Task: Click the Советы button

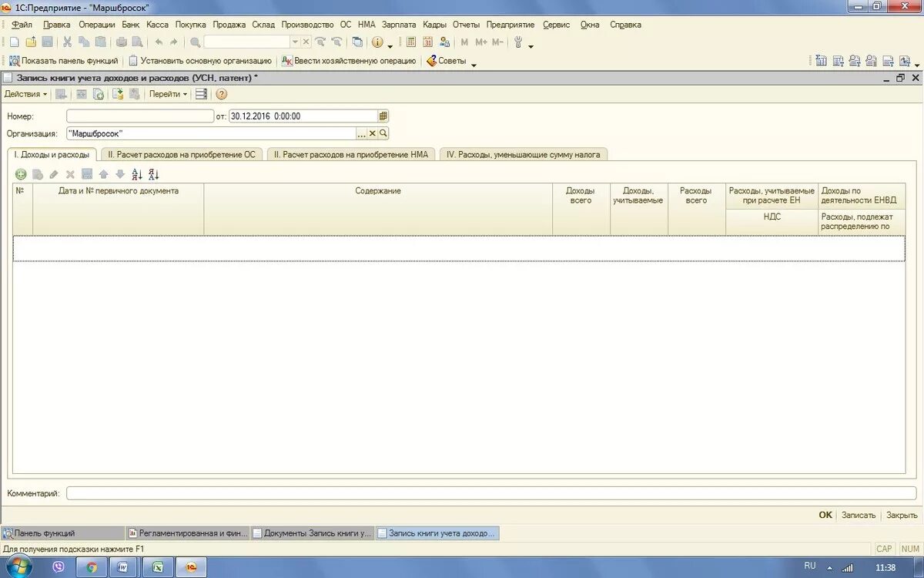Action: pyautogui.click(x=447, y=61)
